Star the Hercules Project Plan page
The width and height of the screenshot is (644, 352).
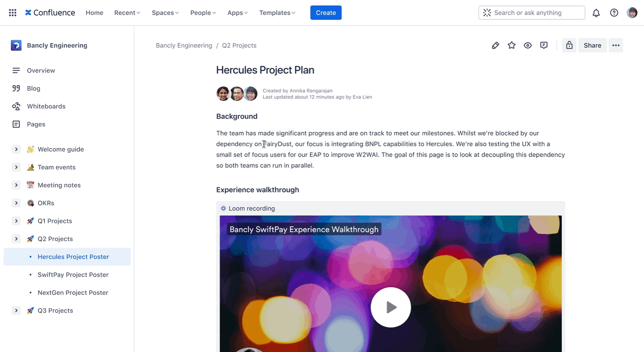[512, 45]
